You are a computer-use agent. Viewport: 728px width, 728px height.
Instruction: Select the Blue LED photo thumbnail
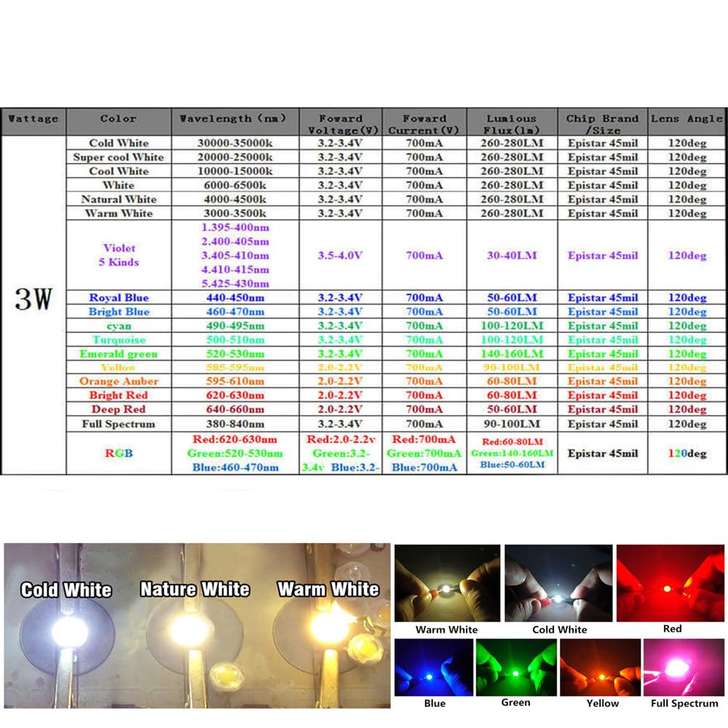(434, 667)
